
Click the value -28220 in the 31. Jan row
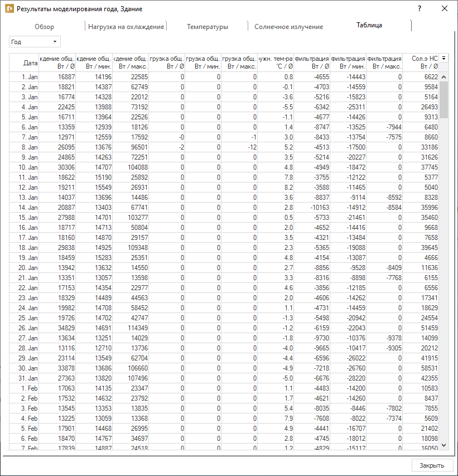coord(356,378)
